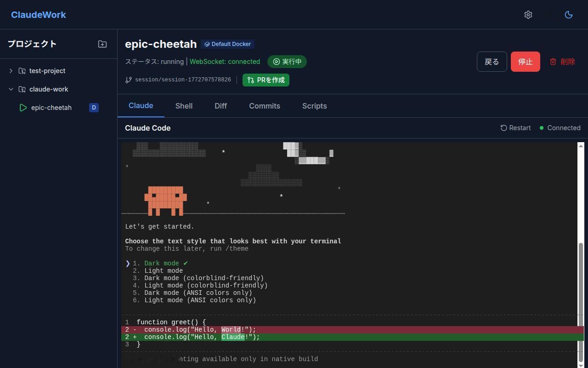Click the 実行中 running status badge
This screenshot has width=588, height=368.
(287, 62)
